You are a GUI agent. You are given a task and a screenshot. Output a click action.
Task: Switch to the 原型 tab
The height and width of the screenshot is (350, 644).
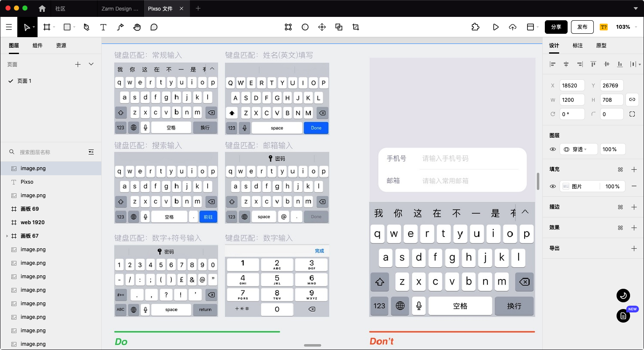[x=601, y=46]
